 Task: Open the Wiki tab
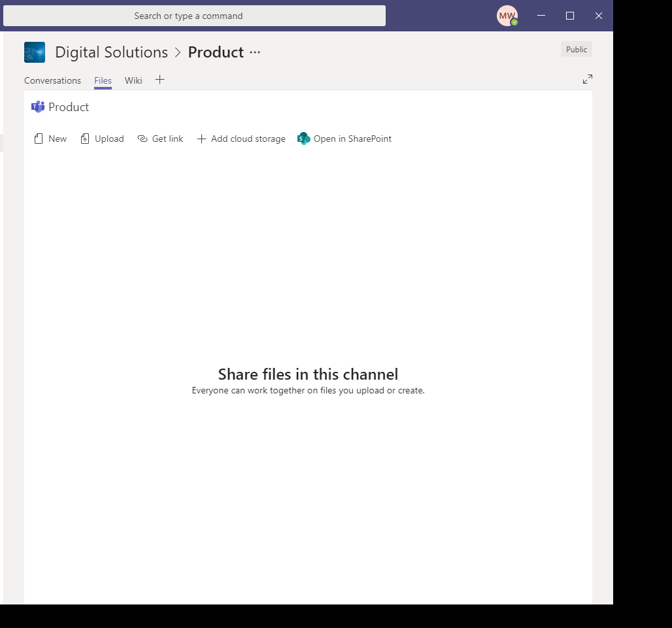coord(133,80)
